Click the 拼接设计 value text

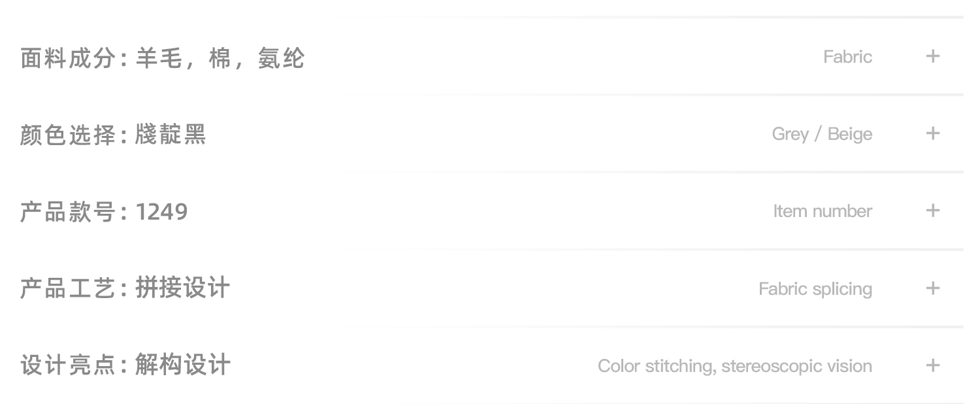tap(183, 289)
